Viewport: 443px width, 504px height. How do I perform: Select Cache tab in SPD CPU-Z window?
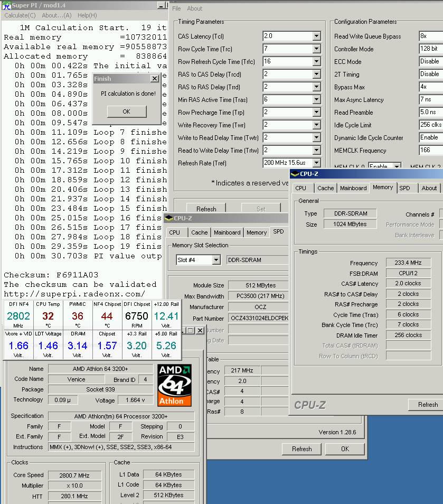[x=200, y=232]
